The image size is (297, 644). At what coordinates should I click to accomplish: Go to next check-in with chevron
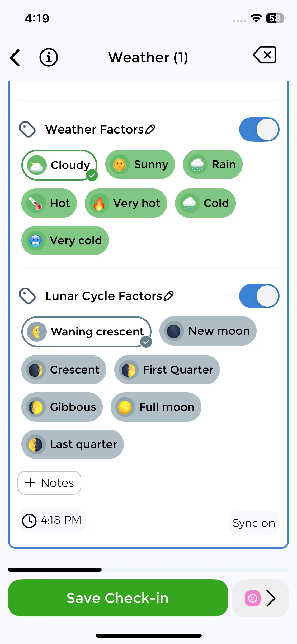click(x=271, y=598)
